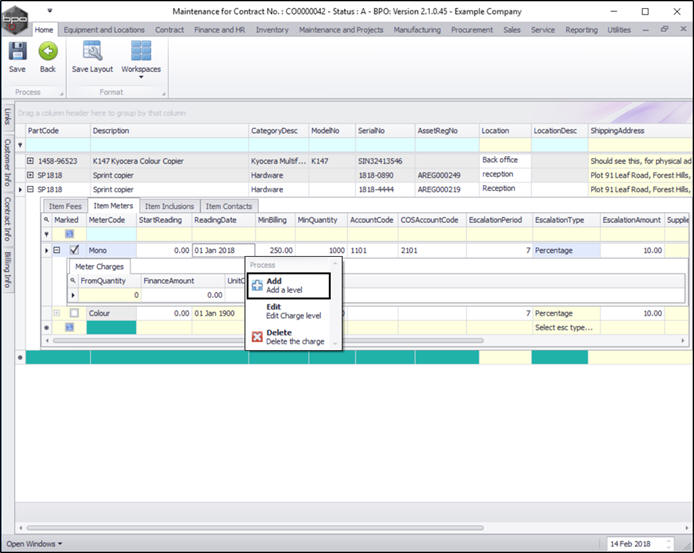The image size is (694, 553).
Task: Click the Add plus icon in context menu
Action: 256,286
